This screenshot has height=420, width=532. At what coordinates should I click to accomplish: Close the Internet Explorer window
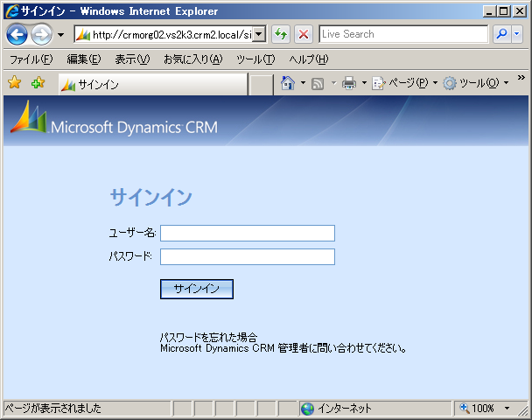click(520, 11)
